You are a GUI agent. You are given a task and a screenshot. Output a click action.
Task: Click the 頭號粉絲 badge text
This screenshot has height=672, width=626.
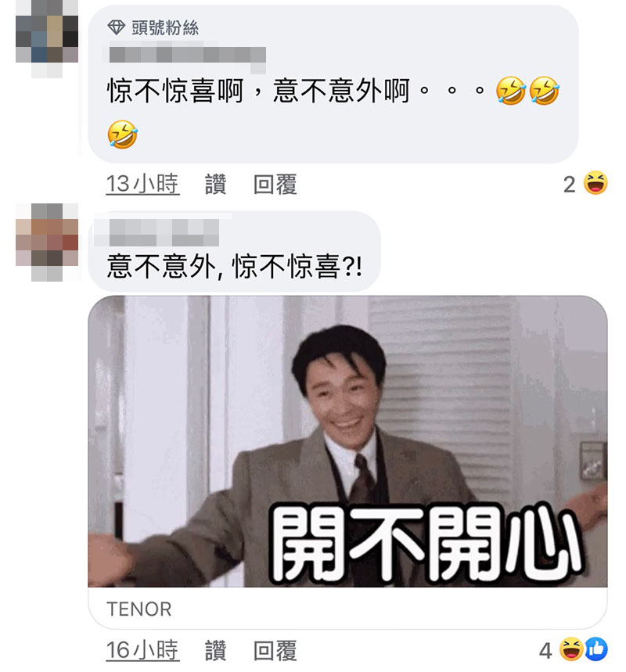point(165,28)
